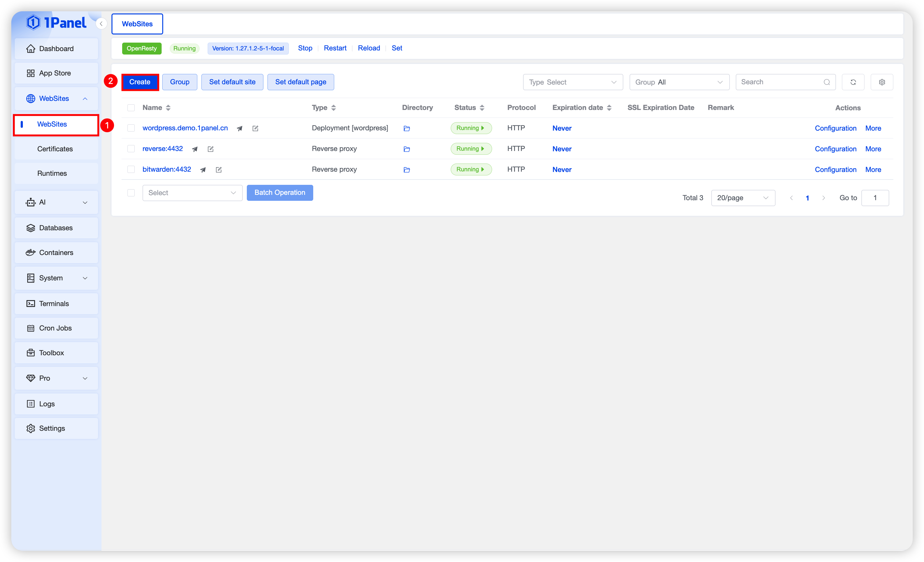Click the Create website button
This screenshot has height=562, width=924.
pyautogui.click(x=140, y=82)
